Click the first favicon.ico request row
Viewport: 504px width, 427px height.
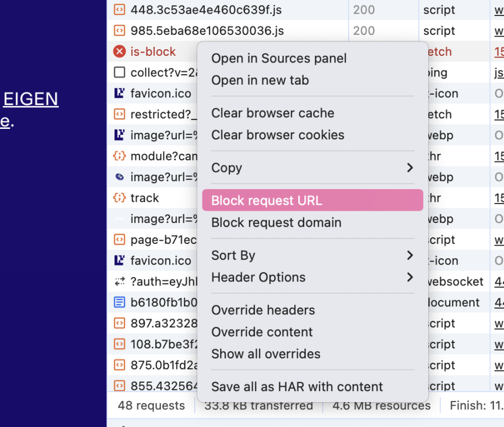pyautogui.click(x=162, y=93)
